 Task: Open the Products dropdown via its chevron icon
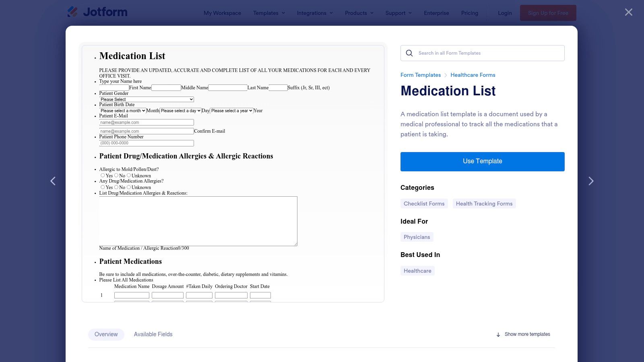372,13
